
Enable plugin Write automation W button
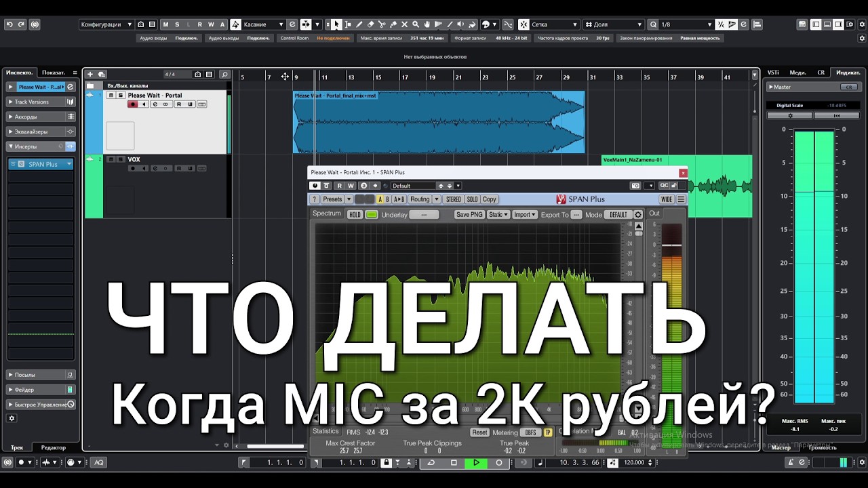[351, 186]
